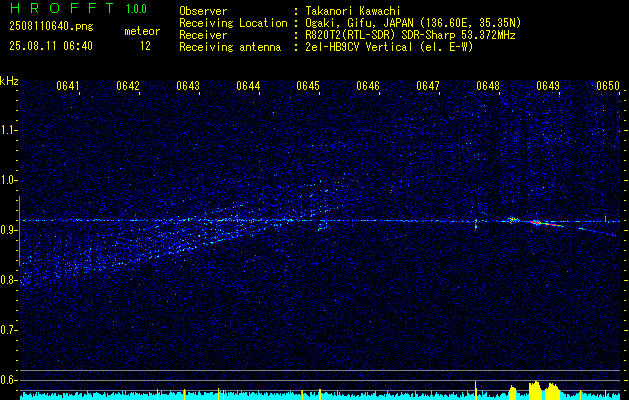Click the 0647 time marker
Screen dimensions: 629x400
[428, 86]
